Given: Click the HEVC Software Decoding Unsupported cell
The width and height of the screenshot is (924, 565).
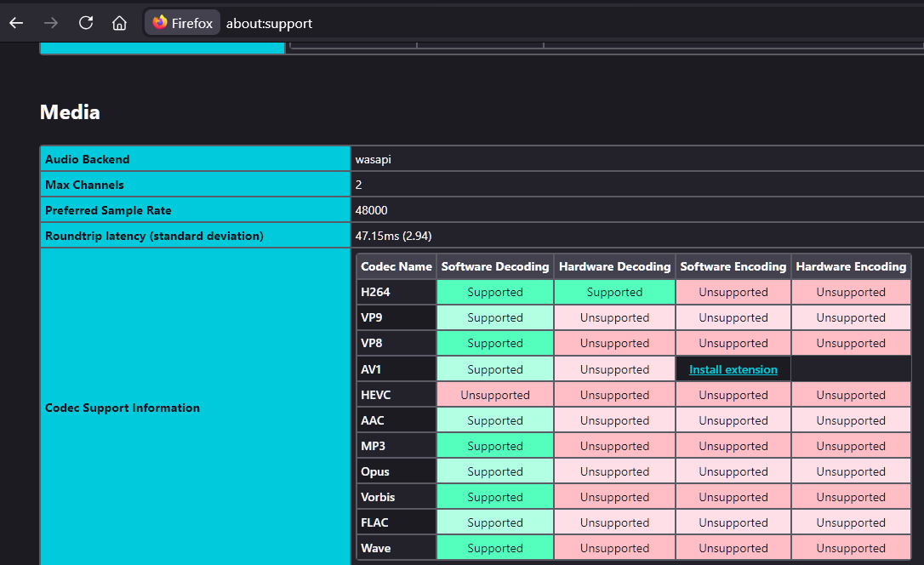Looking at the screenshot, I should pos(494,395).
